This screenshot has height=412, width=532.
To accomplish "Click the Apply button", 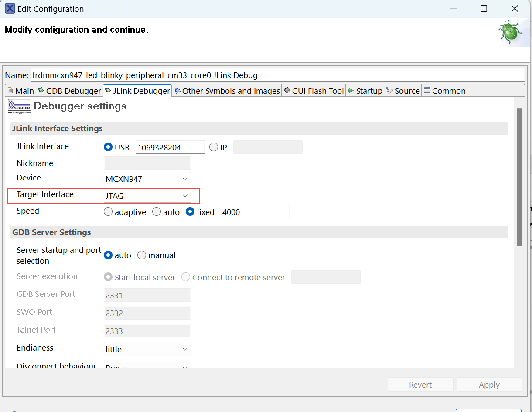I will (x=489, y=385).
